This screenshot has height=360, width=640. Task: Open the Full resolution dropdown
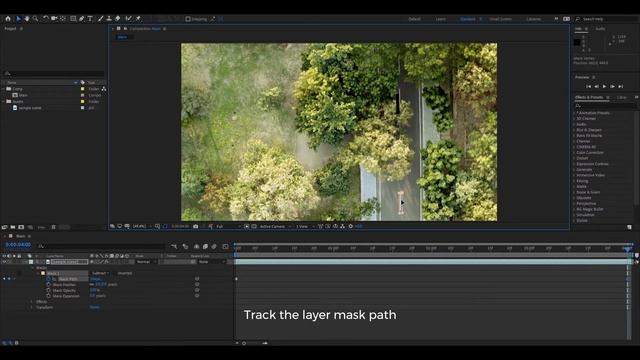point(228,227)
